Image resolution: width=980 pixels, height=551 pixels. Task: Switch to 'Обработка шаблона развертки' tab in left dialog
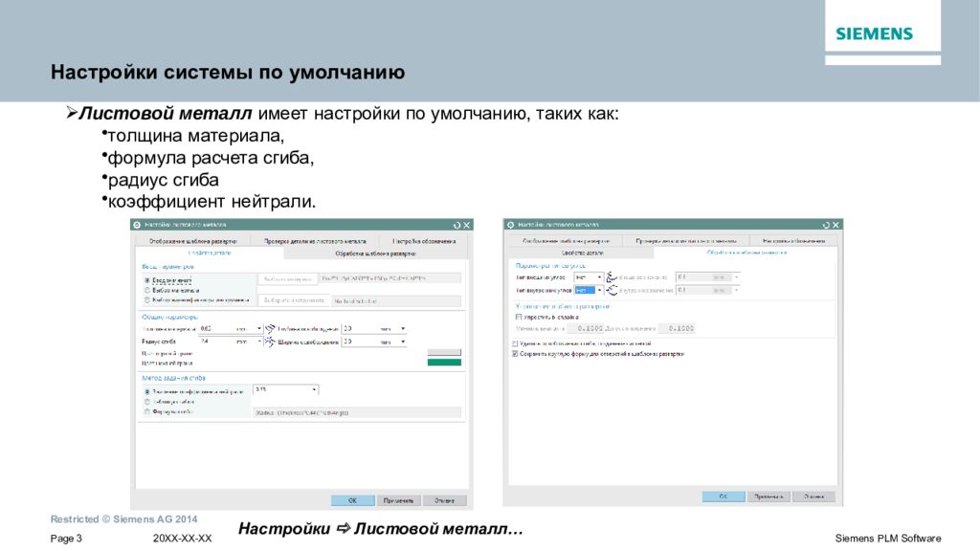click(x=375, y=253)
